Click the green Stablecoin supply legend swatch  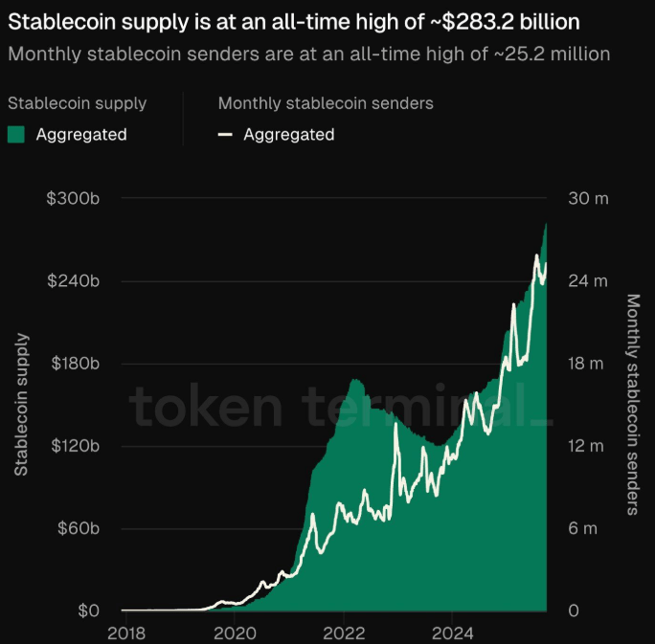tap(16, 135)
